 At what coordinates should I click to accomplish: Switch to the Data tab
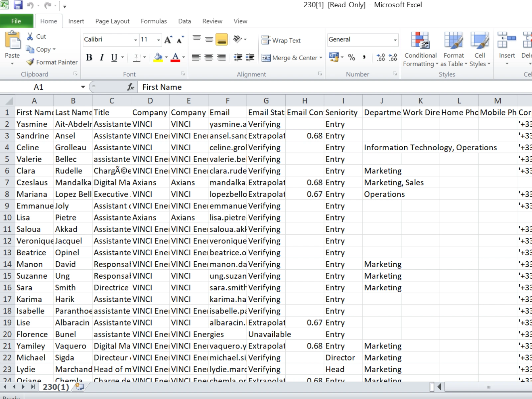[x=185, y=21]
